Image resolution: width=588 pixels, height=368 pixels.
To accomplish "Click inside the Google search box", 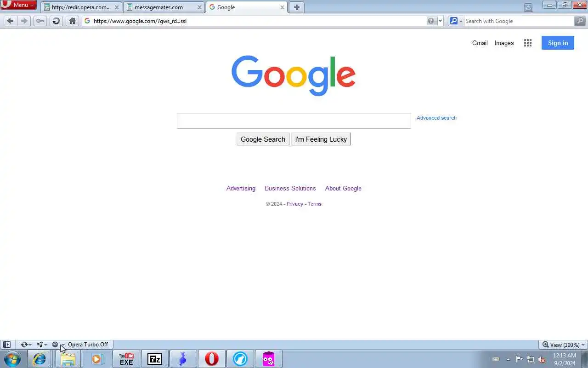I will pos(294,121).
